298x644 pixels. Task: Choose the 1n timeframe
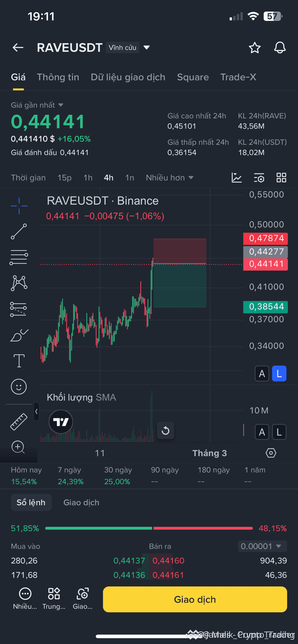130,178
